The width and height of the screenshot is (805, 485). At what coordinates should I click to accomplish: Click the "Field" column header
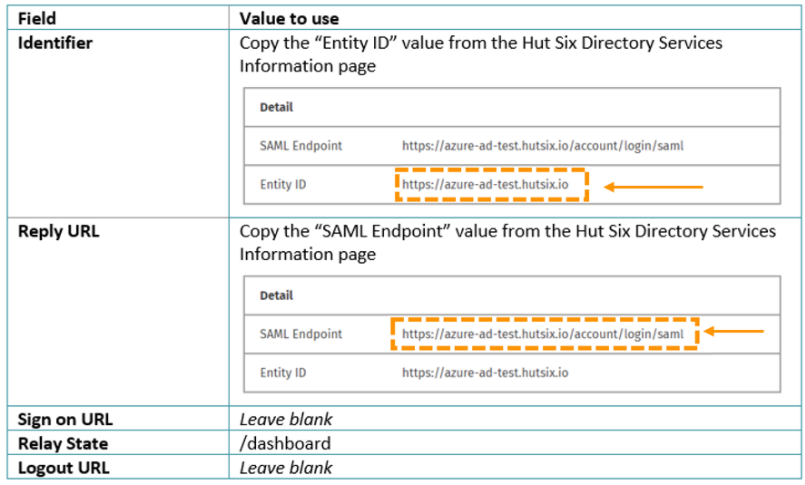tap(37, 18)
